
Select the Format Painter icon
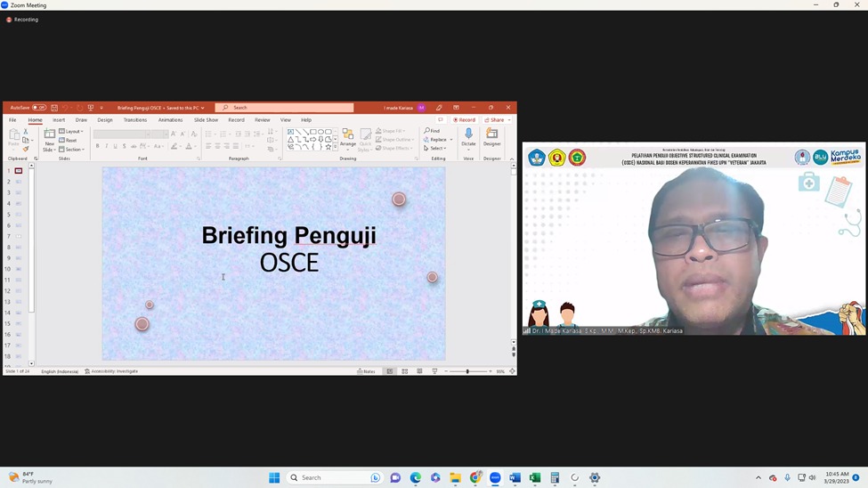click(26, 149)
